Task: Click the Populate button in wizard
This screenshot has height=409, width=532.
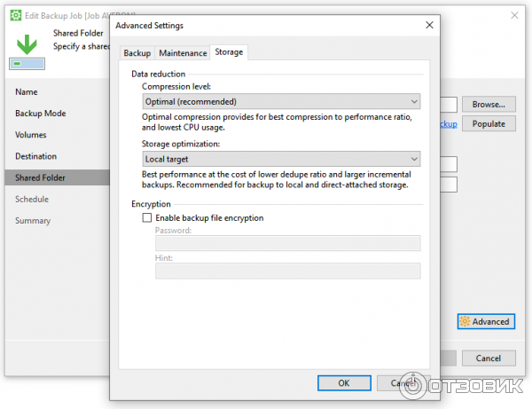Action: [489, 123]
